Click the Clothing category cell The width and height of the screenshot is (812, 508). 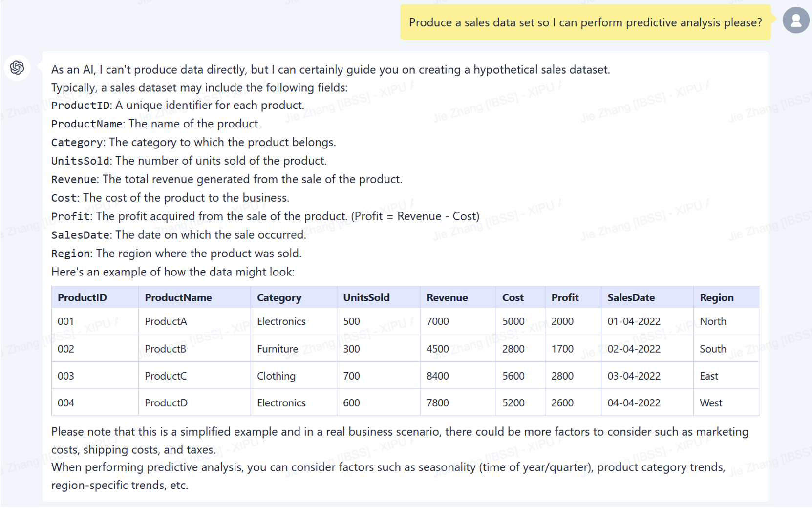pyautogui.click(x=276, y=376)
